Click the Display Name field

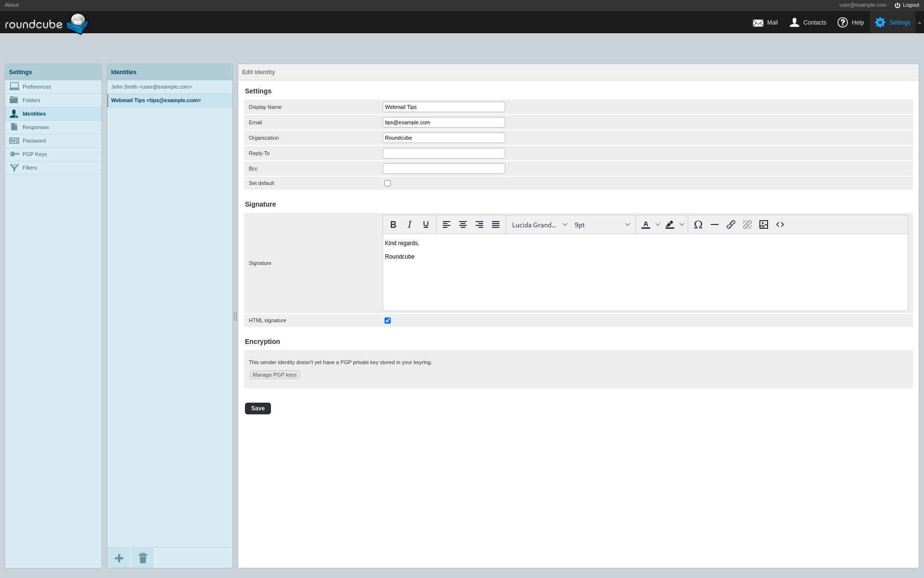(444, 107)
